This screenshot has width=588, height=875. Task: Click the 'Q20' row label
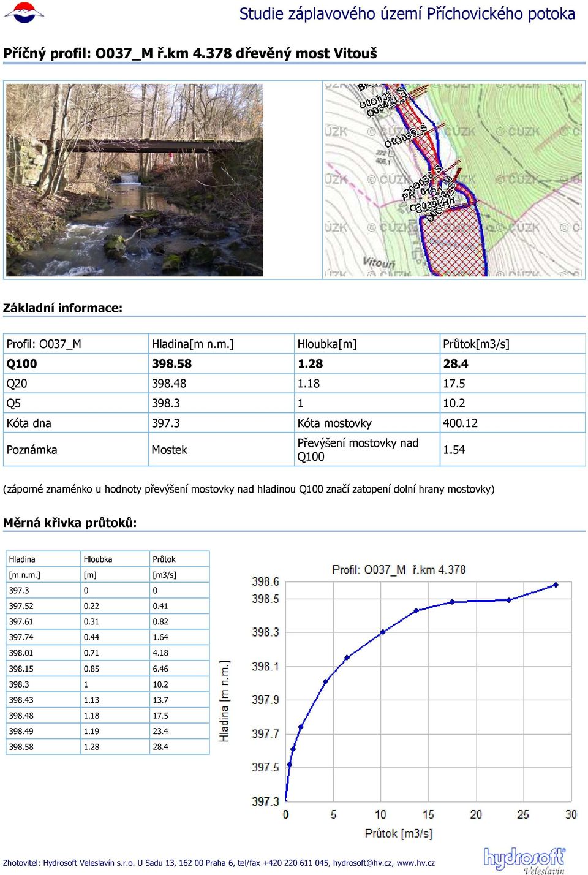tap(17, 384)
